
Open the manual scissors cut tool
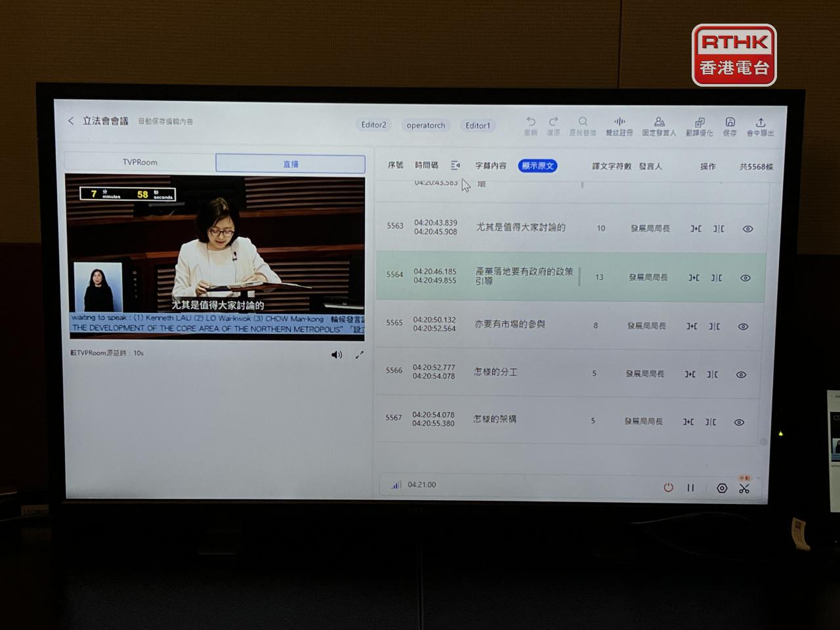pos(744,488)
